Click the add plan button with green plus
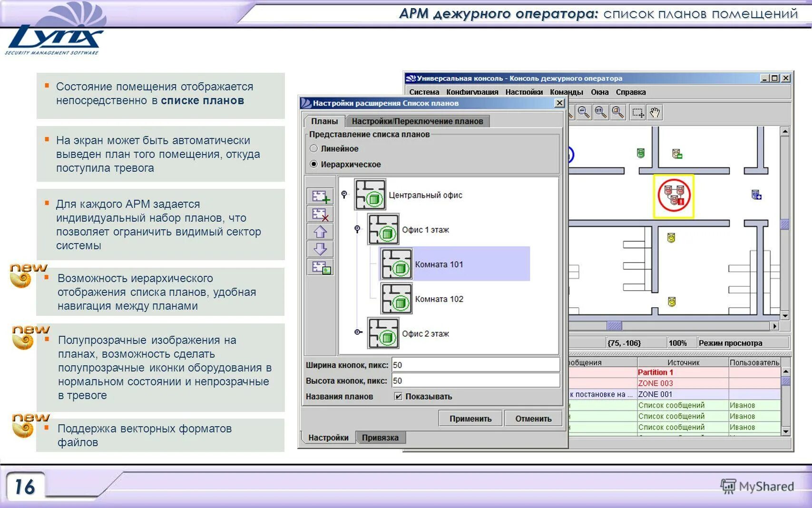 (x=320, y=196)
